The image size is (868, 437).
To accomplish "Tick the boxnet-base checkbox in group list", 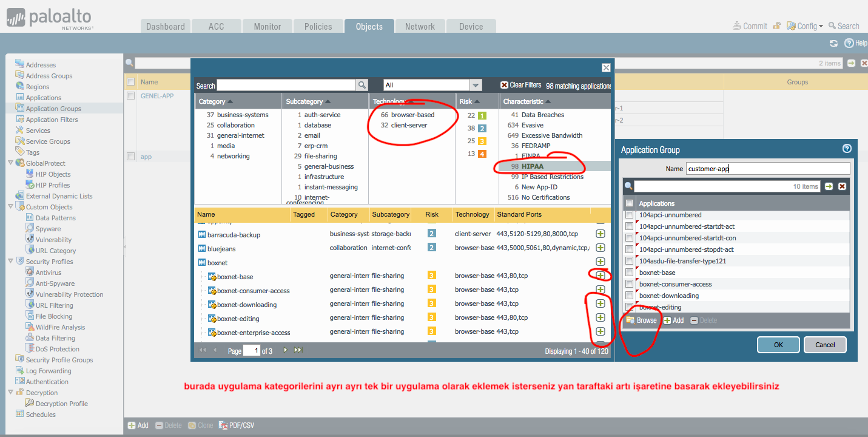I will (x=630, y=273).
